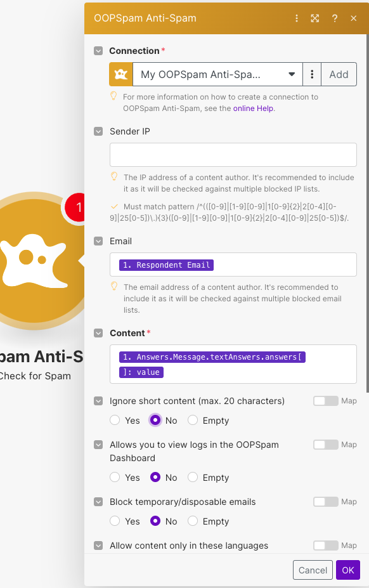This screenshot has height=588, width=369.
Task: Click the 'Check for Spam' module label
Action: click(34, 376)
